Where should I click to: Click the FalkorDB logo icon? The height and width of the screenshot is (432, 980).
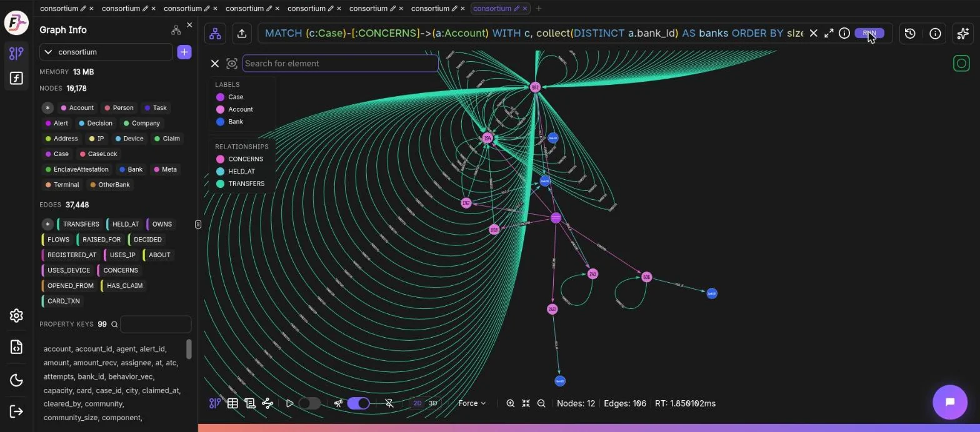(x=16, y=24)
